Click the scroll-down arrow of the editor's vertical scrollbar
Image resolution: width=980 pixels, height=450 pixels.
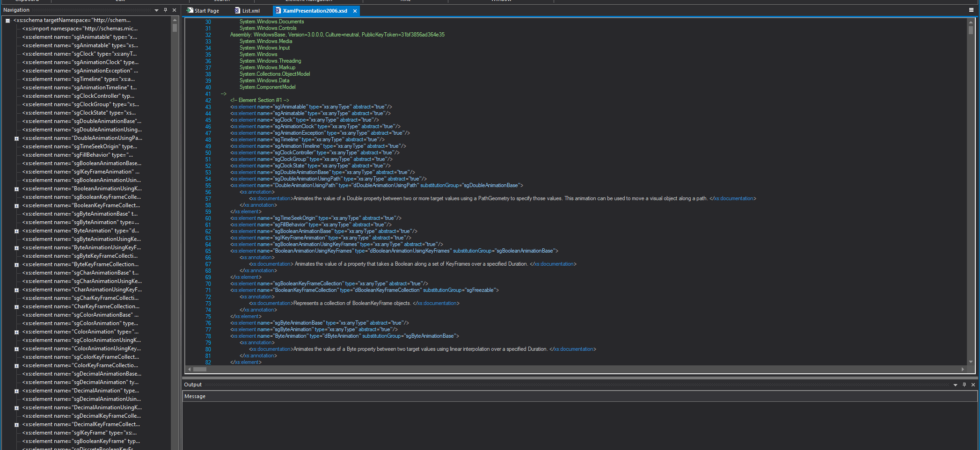971,361
